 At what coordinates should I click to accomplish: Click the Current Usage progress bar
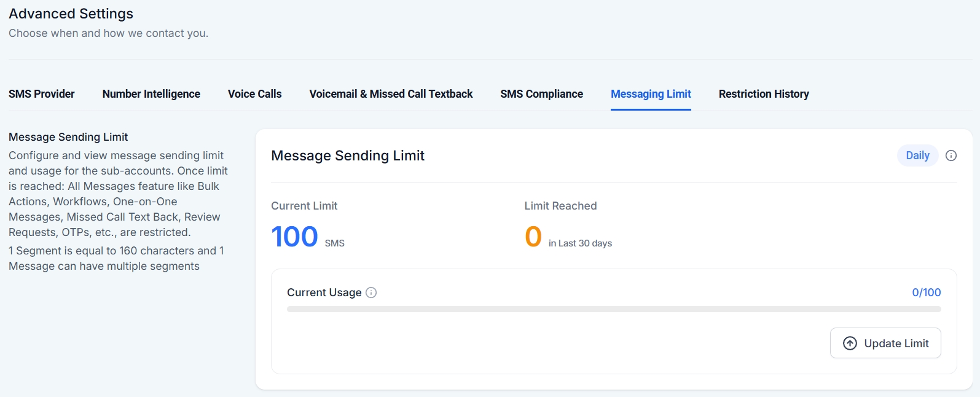614,309
